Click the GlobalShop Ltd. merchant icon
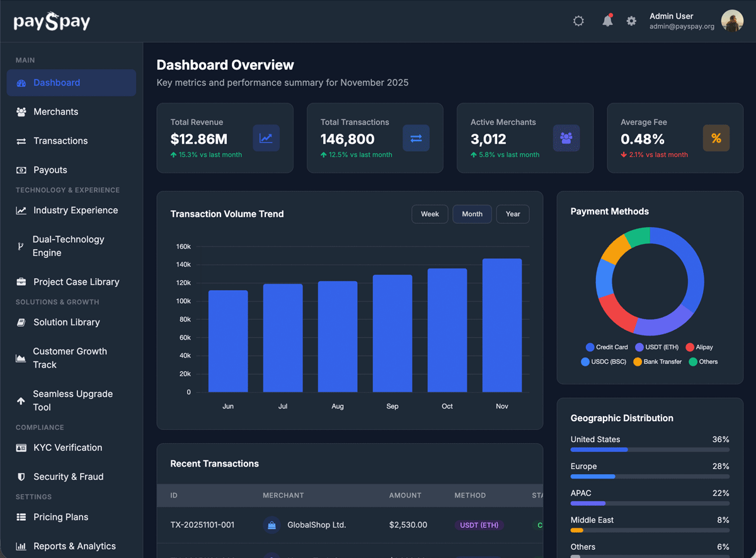 click(x=272, y=525)
